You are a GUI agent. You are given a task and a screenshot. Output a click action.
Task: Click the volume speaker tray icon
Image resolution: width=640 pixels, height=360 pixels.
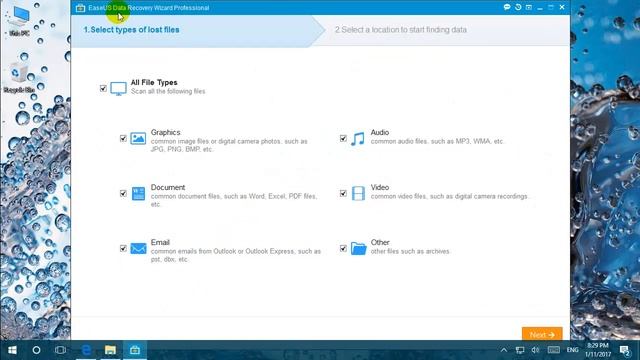point(535,350)
